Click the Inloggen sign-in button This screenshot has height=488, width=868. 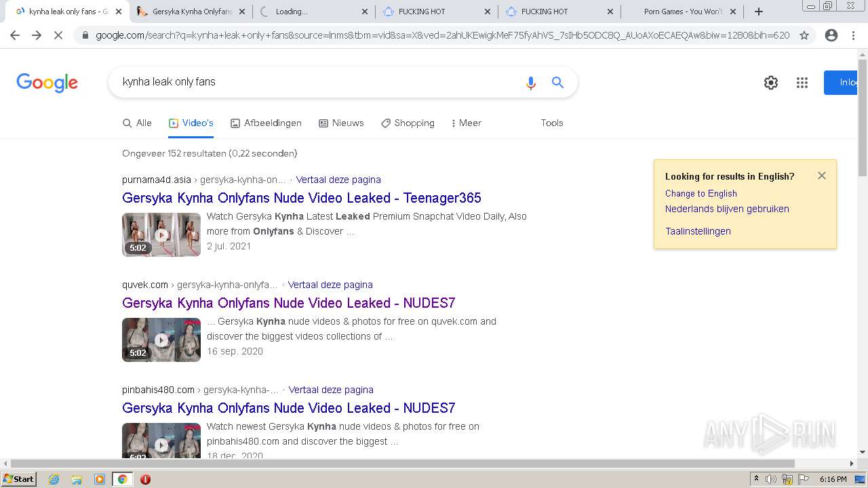coord(841,83)
